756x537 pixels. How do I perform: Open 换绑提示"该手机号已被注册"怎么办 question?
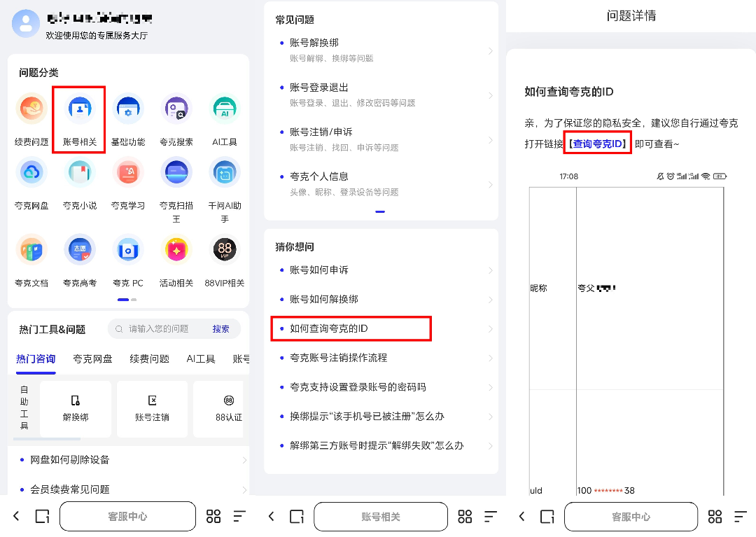pos(366,417)
